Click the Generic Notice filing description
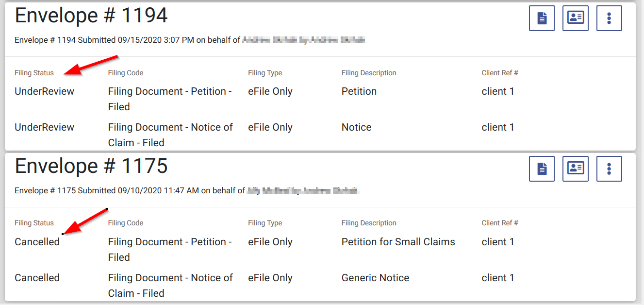This screenshot has width=644, height=305. pyautogui.click(x=375, y=278)
